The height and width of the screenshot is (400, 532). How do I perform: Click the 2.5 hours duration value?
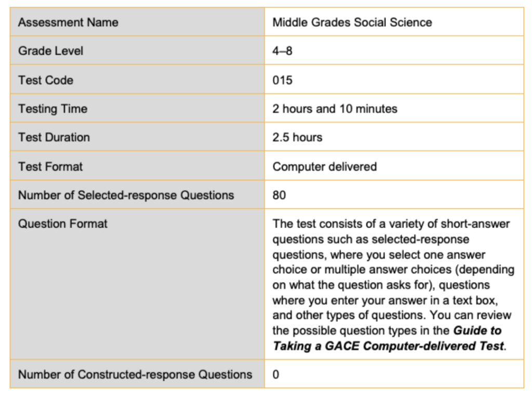point(297,137)
